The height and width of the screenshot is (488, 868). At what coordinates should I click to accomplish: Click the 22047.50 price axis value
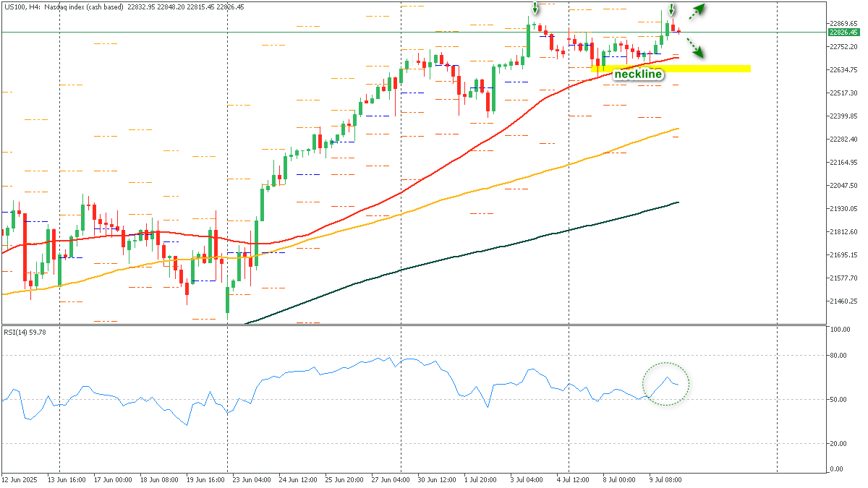point(845,186)
